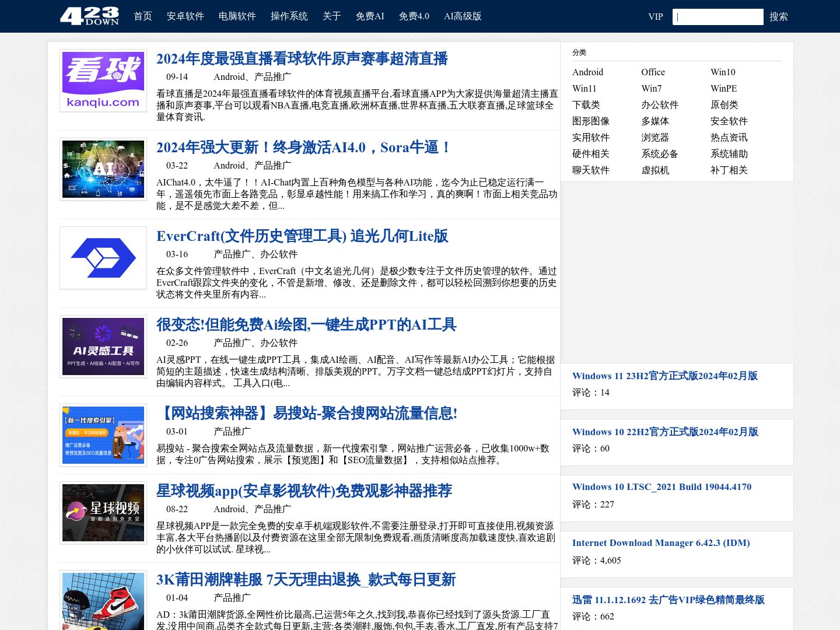Select the 原创类 category
Screen dimensions: 840x630
tap(724, 105)
